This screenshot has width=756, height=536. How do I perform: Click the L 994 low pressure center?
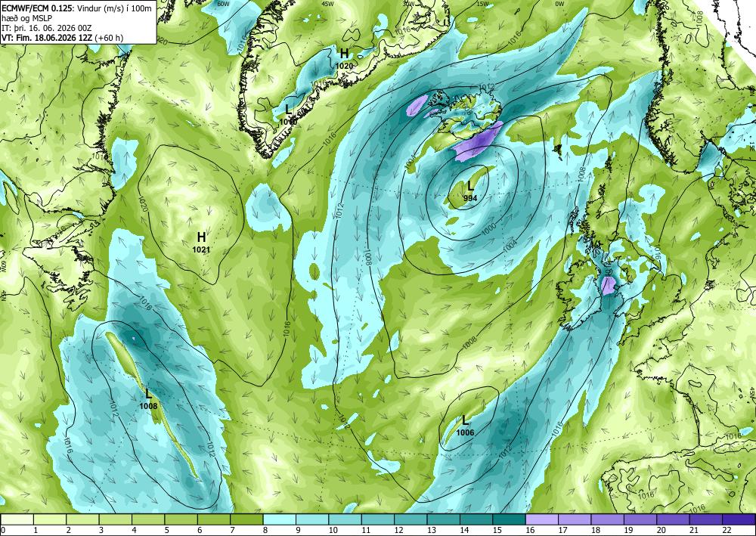coord(470,191)
